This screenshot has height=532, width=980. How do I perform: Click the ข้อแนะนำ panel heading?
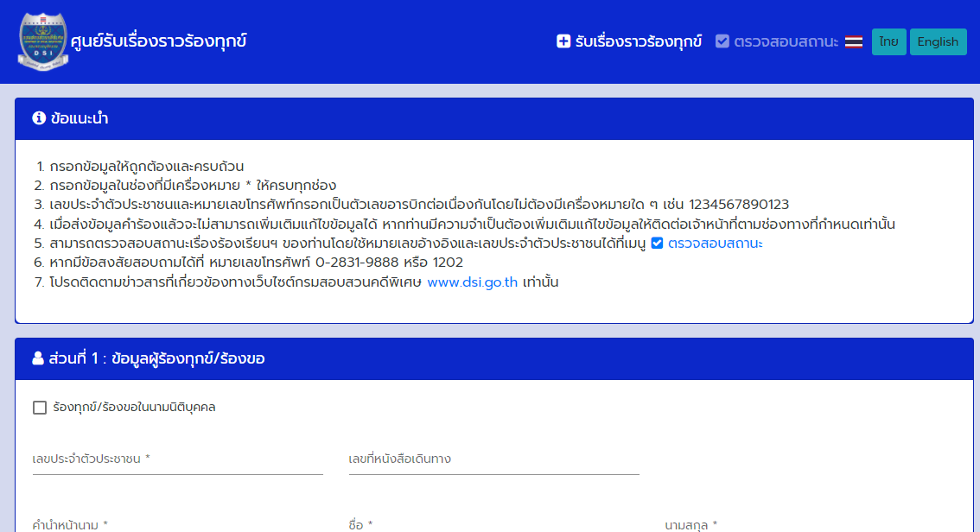(80, 118)
